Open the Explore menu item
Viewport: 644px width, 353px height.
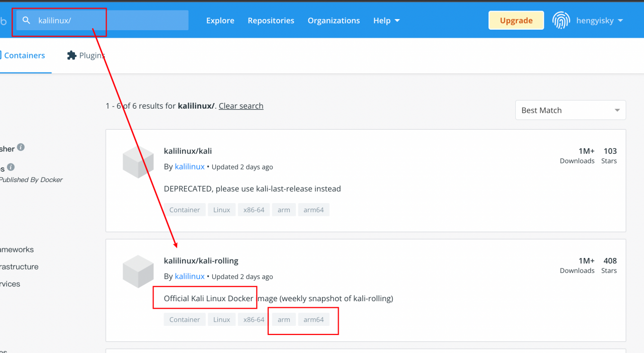click(x=220, y=21)
